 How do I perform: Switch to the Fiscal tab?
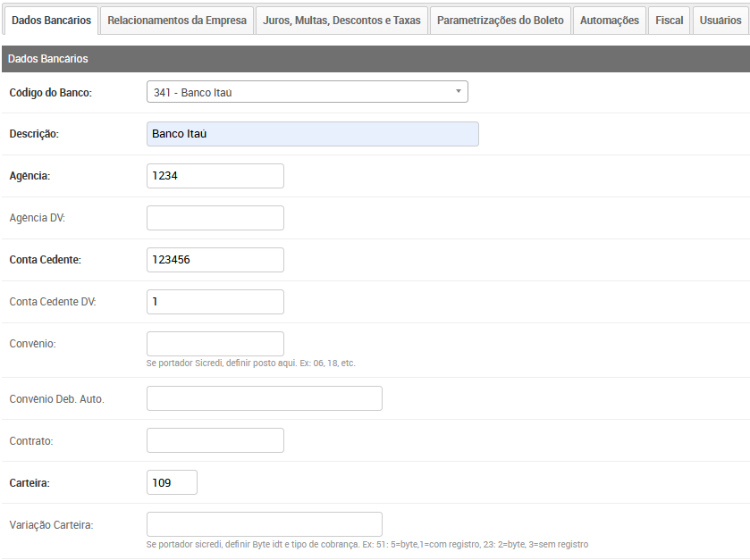pyautogui.click(x=669, y=20)
